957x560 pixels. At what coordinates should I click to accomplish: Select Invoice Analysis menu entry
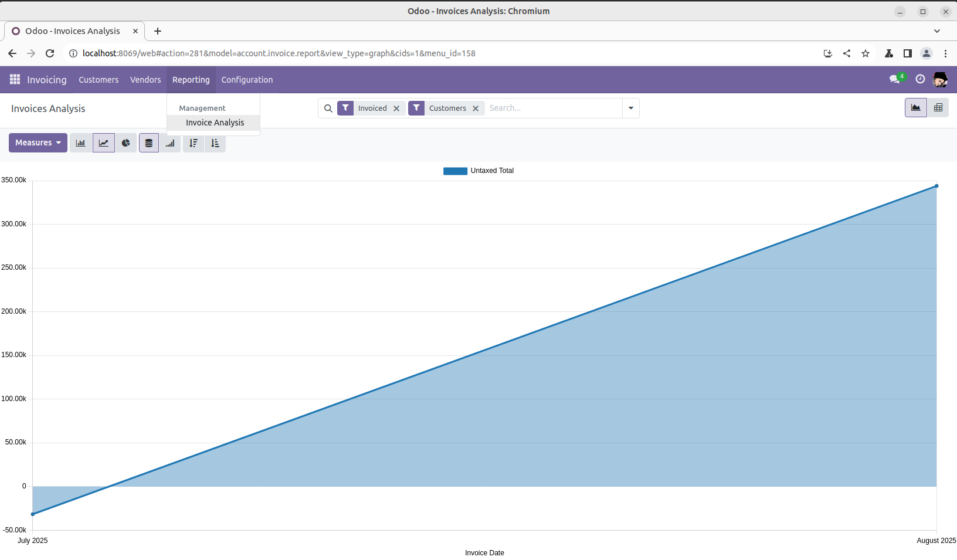[215, 123]
